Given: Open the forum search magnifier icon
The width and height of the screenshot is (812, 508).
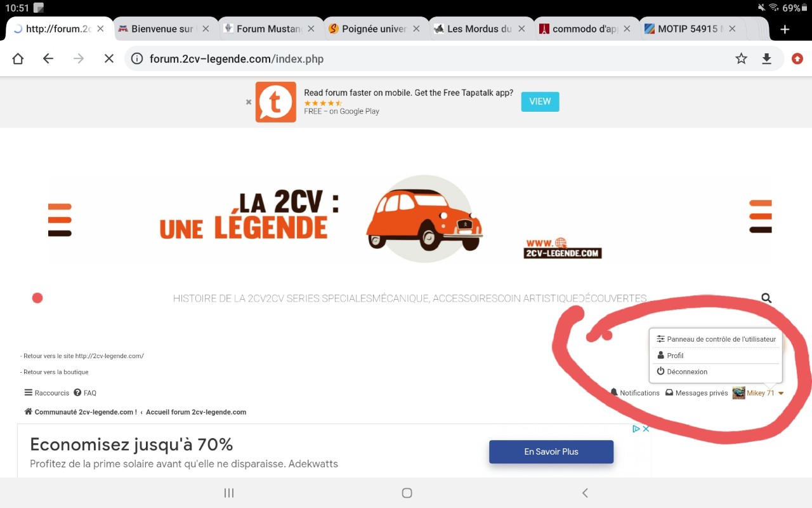Looking at the screenshot, I should point(766,298).
